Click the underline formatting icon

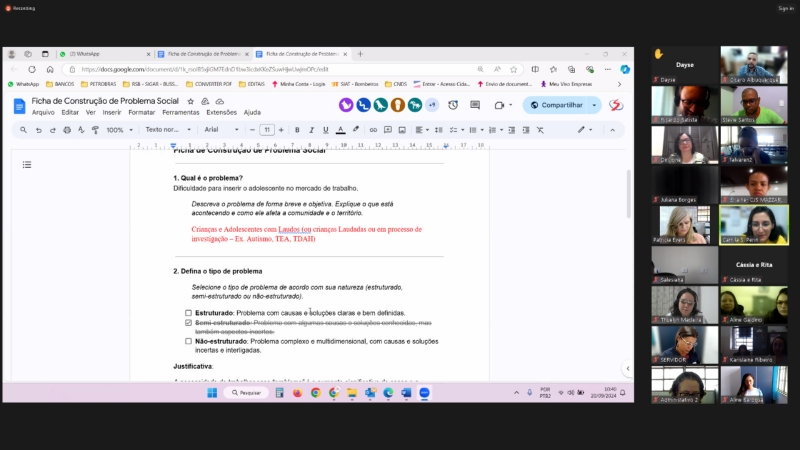click(326, 130)
